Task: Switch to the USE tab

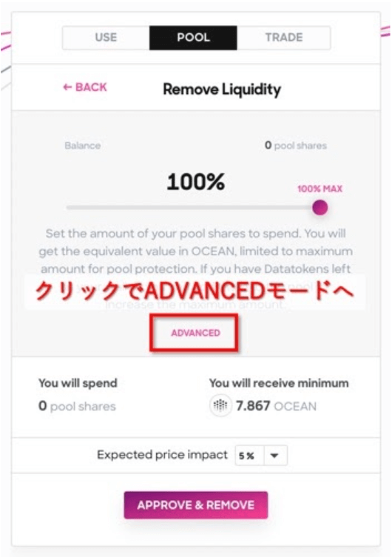Action: click(106, 38)
